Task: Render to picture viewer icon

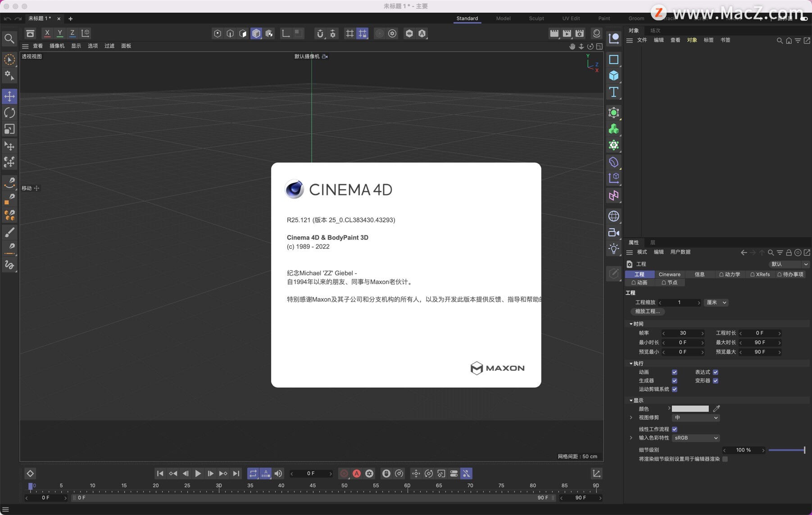Action: (567, 33)
